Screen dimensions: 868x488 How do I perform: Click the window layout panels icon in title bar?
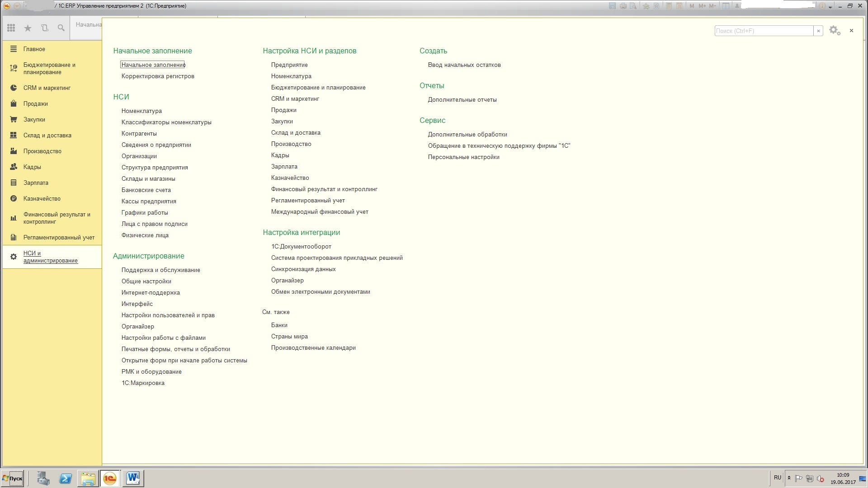pyautogui.click(x=726, y=6)
